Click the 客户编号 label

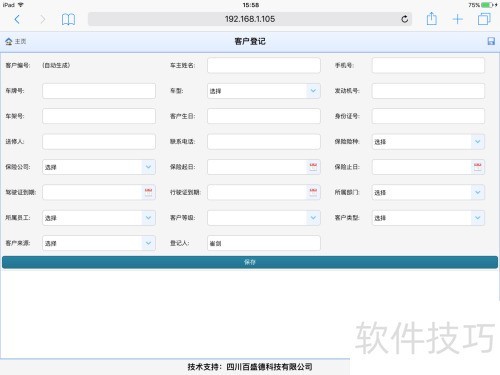(18, 65)
